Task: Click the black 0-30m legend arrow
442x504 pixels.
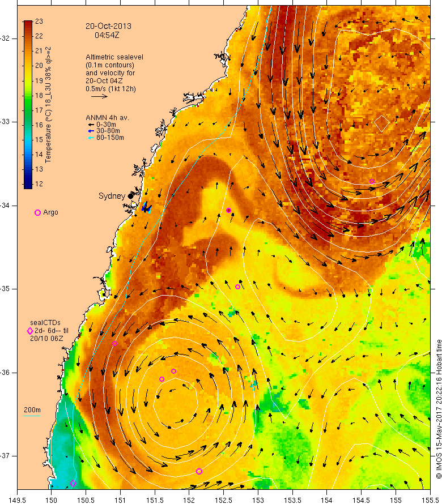Action: 91,125
